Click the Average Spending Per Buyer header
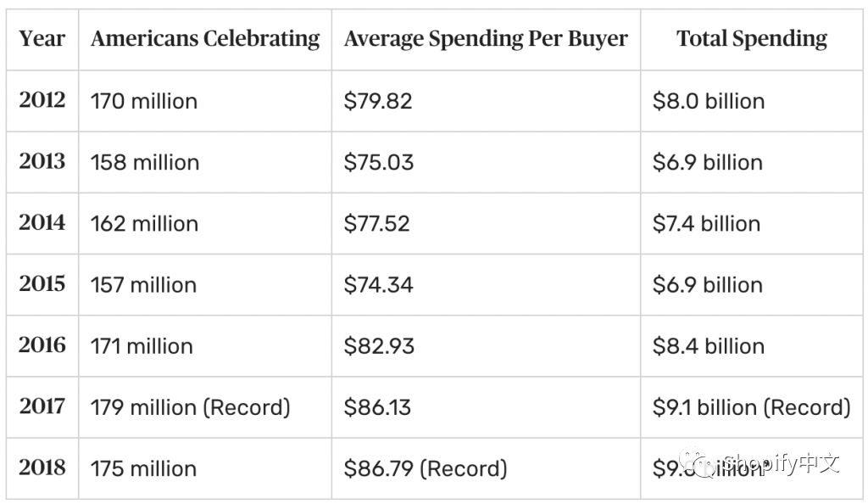 pos(486,39)
